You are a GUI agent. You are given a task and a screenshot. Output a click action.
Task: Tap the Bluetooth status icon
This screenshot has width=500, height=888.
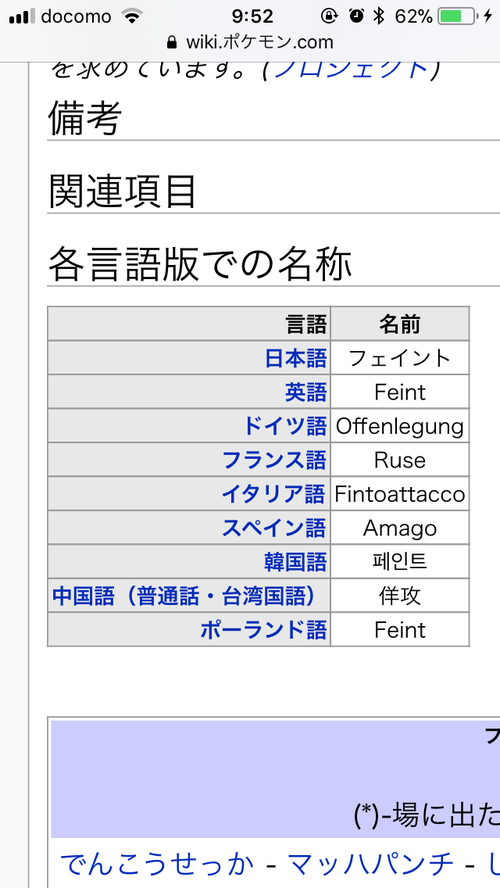pos(378,16)
